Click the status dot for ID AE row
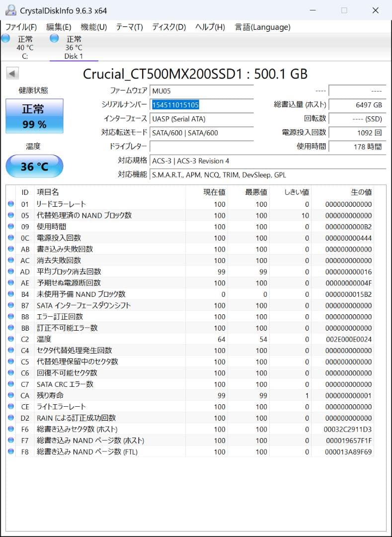Image resolution: width=392 pixels, height=537 pixels. coord(10,283)
